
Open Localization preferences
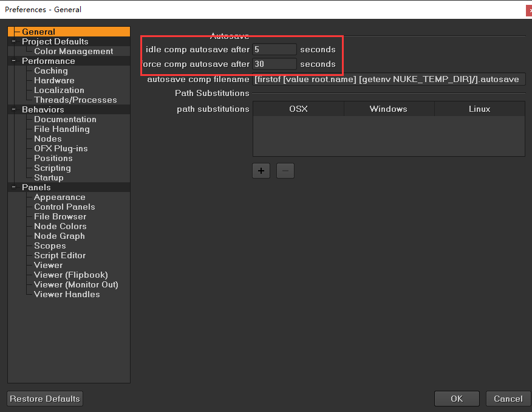59,90
